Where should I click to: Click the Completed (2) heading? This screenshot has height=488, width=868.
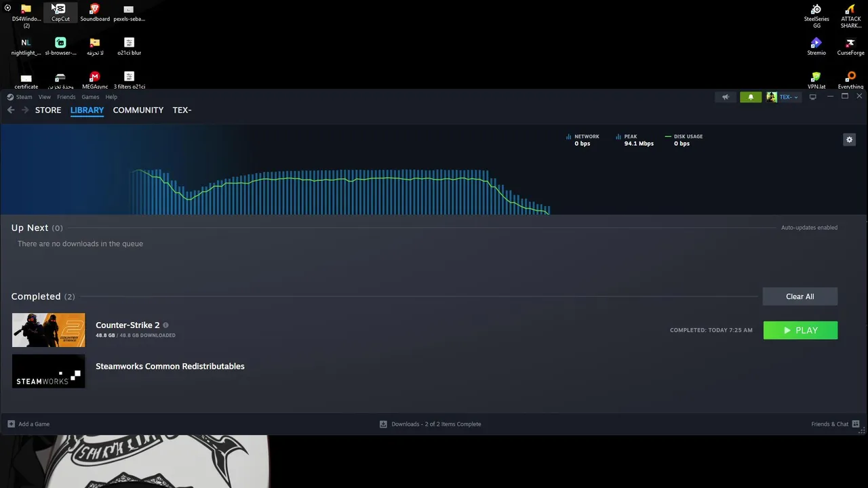(x=43, y=296)
